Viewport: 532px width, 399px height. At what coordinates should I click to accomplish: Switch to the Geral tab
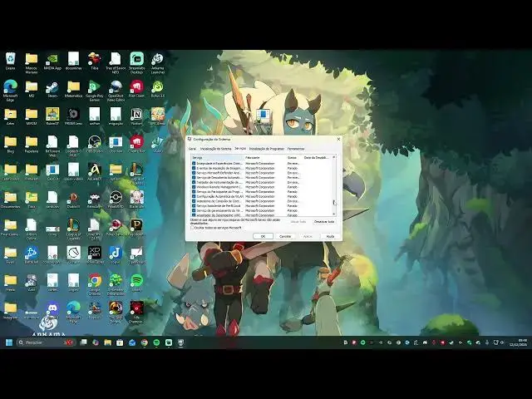pos(192,149)
